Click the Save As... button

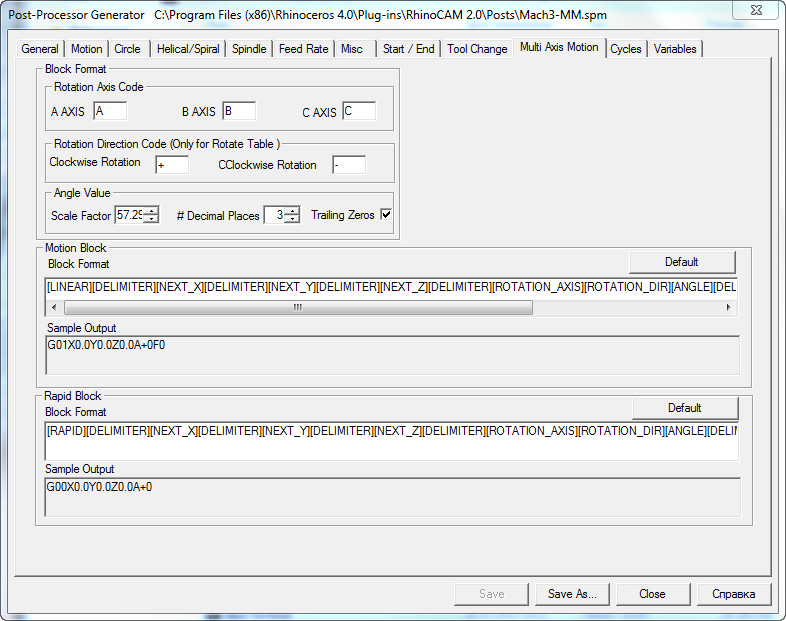(x=572, y=594)
